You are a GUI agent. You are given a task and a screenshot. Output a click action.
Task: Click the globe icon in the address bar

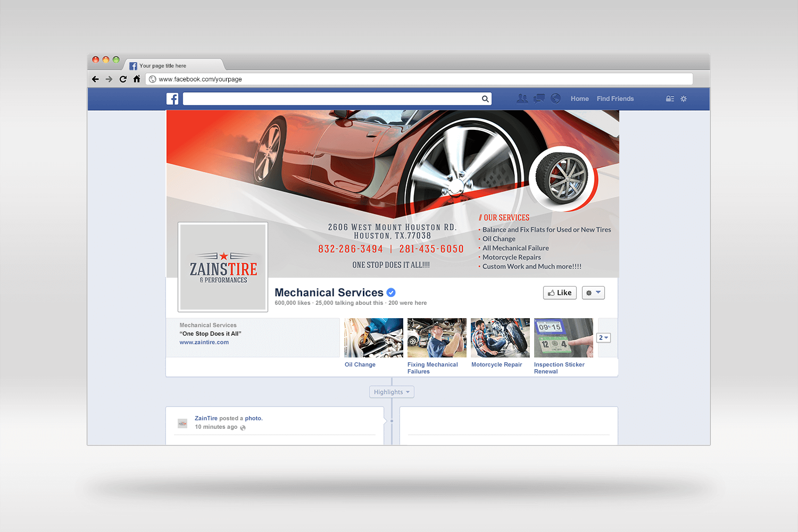pos(153,79)
